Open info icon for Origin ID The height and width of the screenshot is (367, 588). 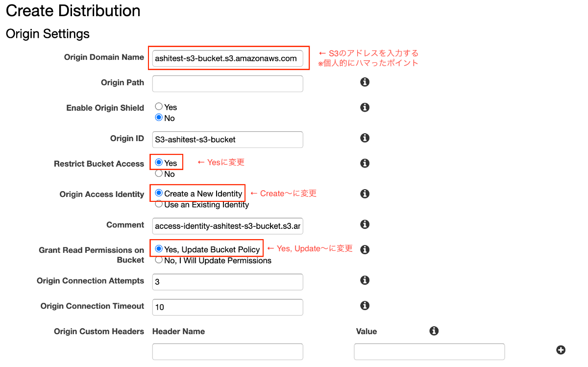(x=365, y=138)
